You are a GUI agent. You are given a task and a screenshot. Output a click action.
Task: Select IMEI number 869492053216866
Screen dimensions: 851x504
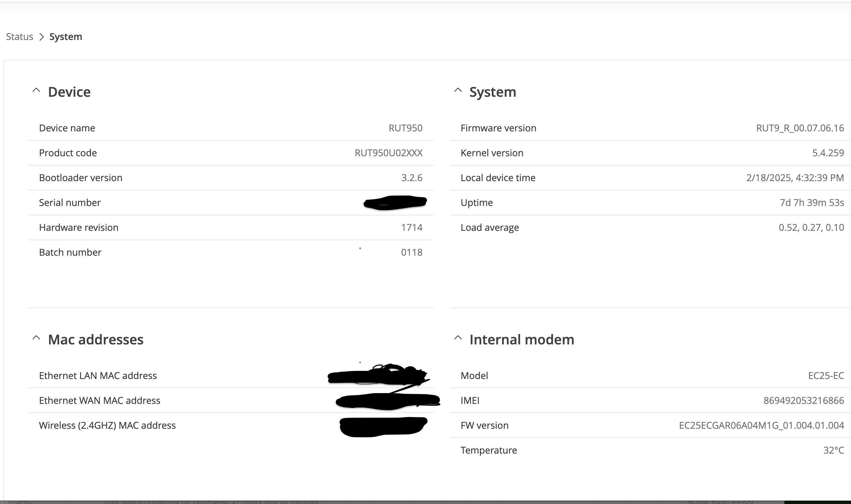803,401
